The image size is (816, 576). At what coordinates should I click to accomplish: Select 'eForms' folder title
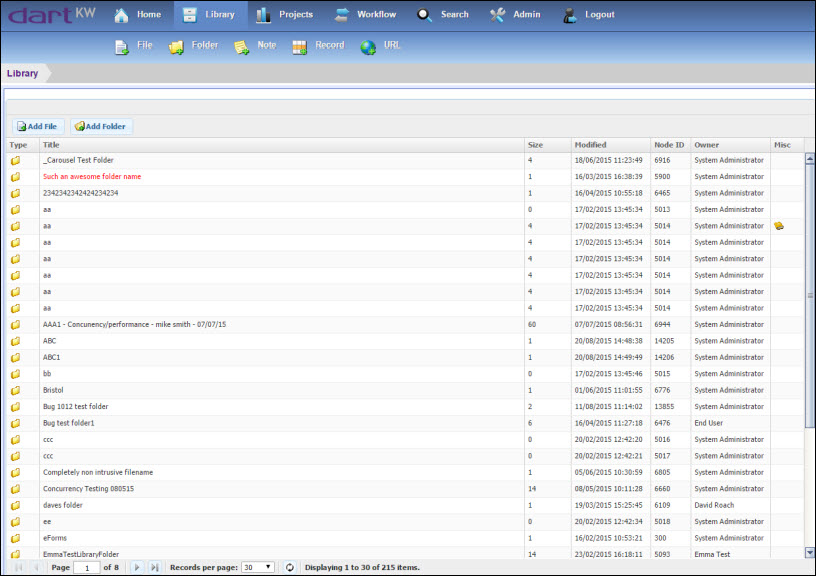click(x=55, y=539)
